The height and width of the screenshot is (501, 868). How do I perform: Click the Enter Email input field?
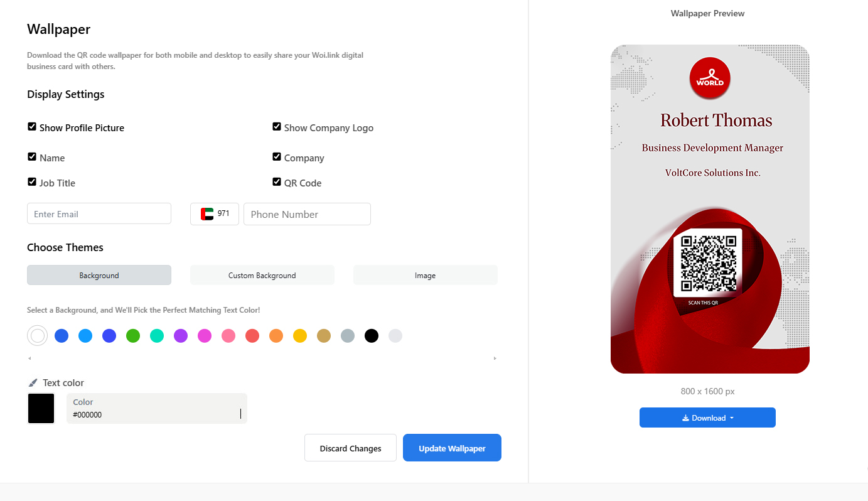(99, 213)
